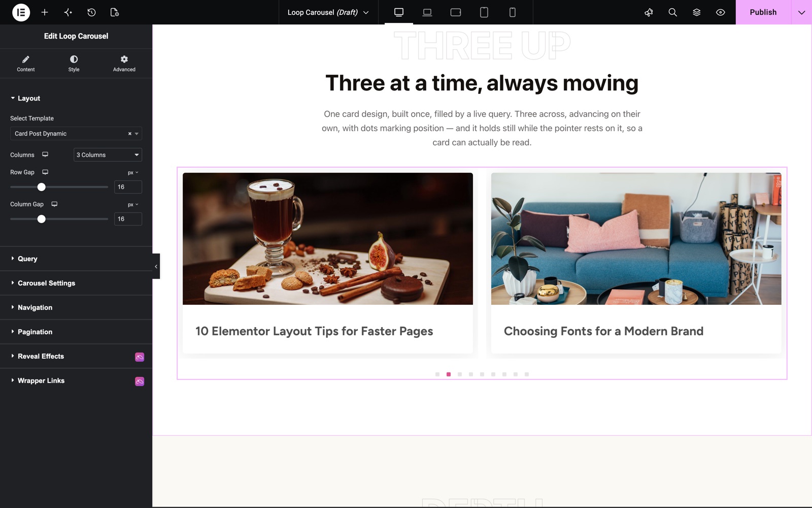This screenshot has height=508, width=812.
Task: Open the Elementor AI sparkle icon
Action: [68, 12]
